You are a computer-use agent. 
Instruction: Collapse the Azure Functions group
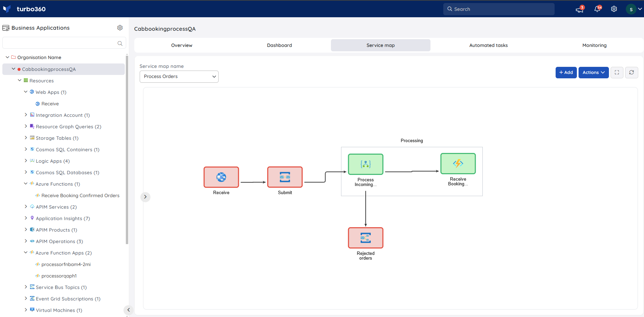click(26, 184)
